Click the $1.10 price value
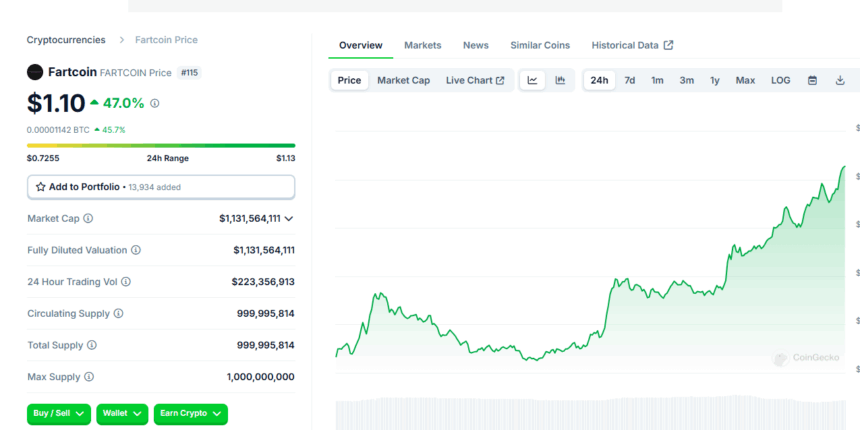 pos(56,103)
